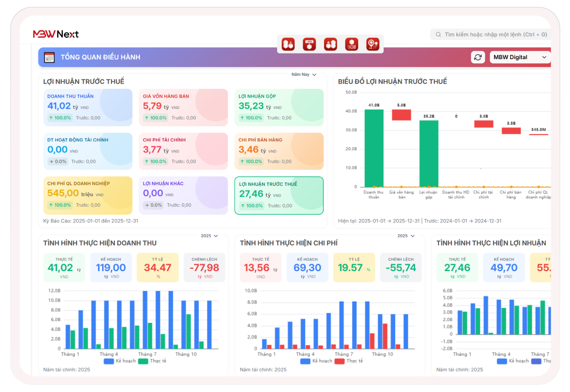Select the Lợi Nhuận Trước Thuế card
This screenshot has width=570, height=392.
(x=279, y=195)
